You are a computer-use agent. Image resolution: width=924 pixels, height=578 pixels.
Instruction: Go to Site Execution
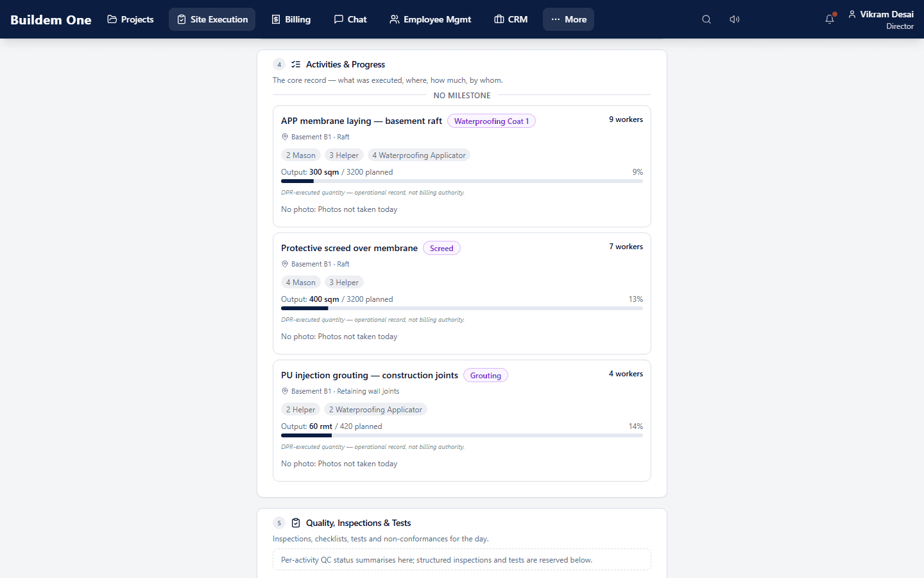point(212,19)
